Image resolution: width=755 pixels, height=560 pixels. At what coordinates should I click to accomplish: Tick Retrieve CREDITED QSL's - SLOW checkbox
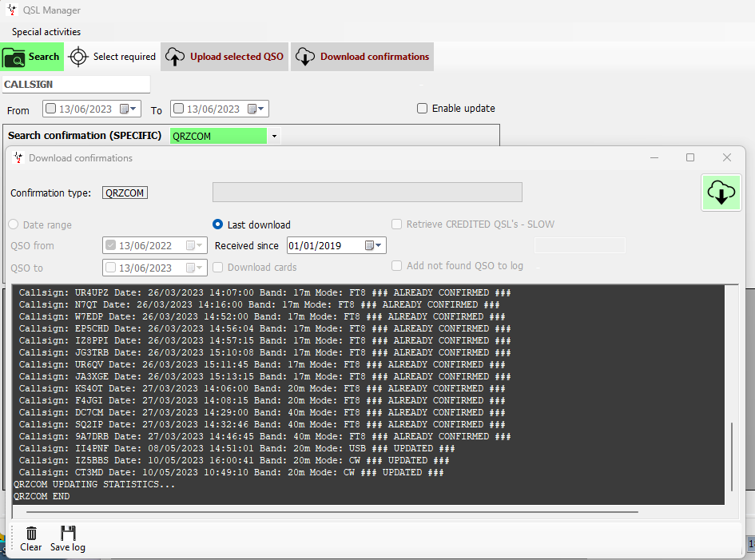(397, 224)
